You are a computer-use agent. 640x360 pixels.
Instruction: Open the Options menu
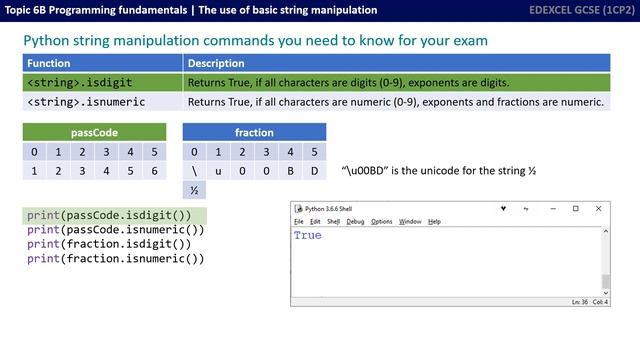point(382,222)
